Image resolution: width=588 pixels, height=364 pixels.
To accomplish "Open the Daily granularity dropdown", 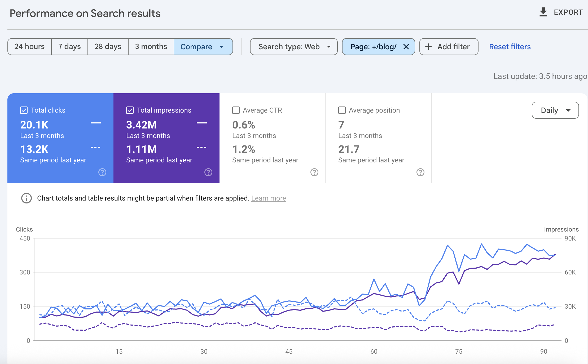I will point(555,110).
